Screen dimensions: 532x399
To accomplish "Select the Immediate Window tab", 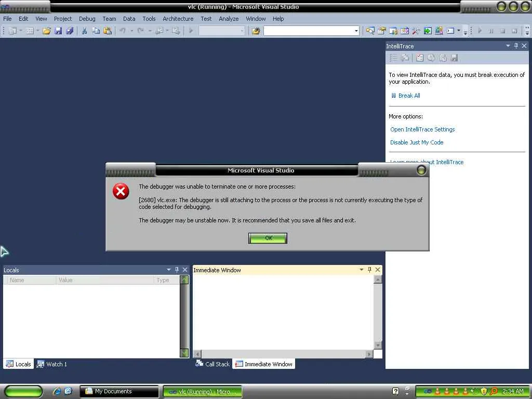I will pyautogui.click(x=263, y=364).
